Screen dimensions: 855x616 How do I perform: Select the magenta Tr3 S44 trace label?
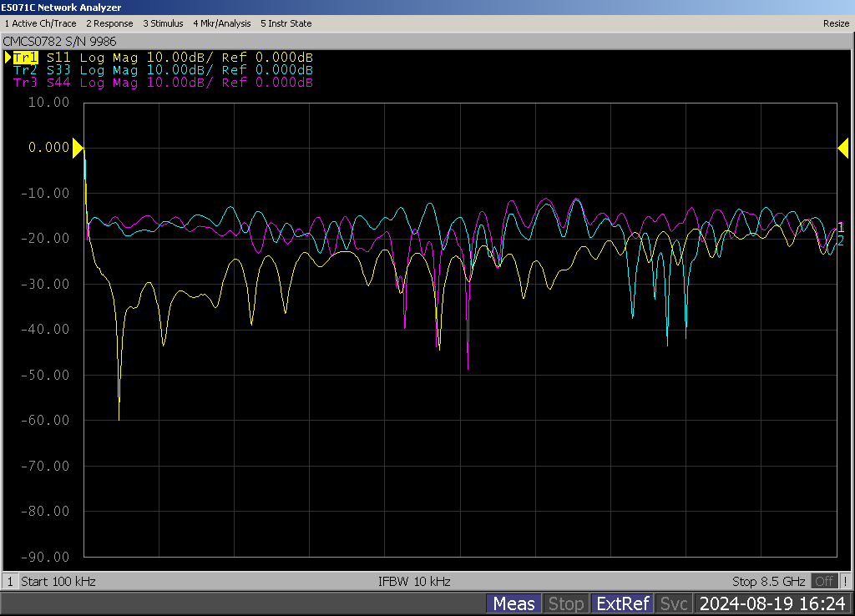tap(163, 83)
